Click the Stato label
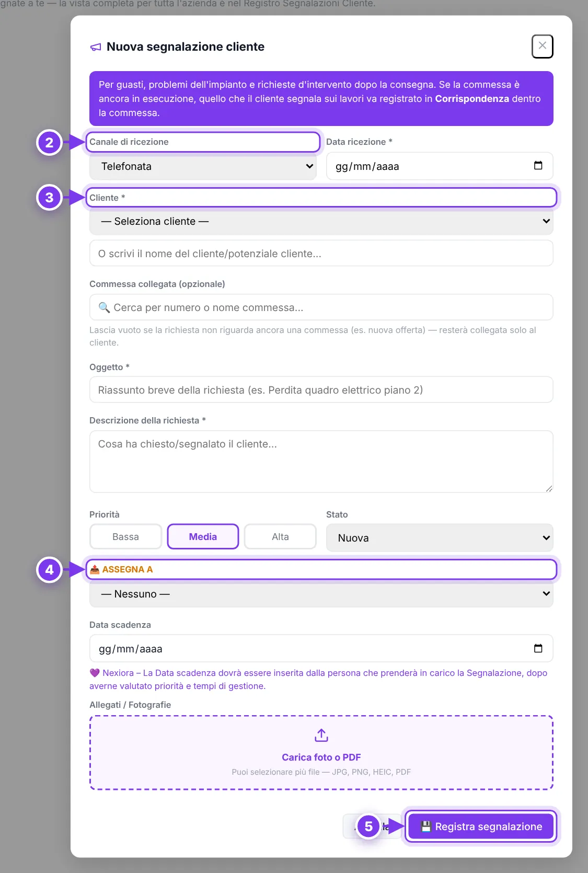Screen dimensions: 588x873 pos(337,514)
